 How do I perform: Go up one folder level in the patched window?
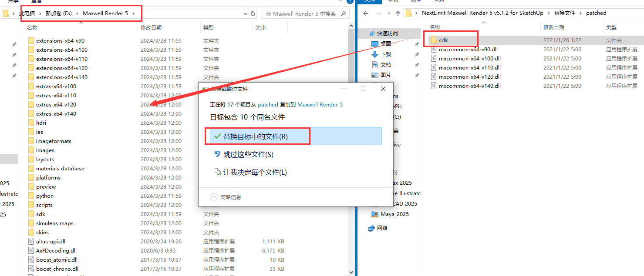[398, 13]
